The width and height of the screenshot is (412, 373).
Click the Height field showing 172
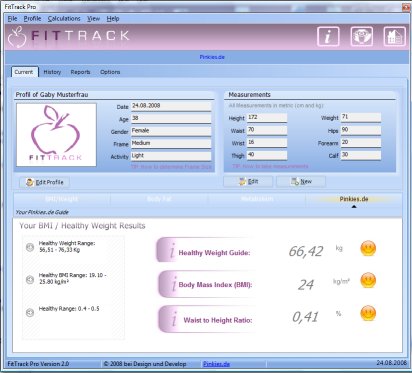[267, 118]
